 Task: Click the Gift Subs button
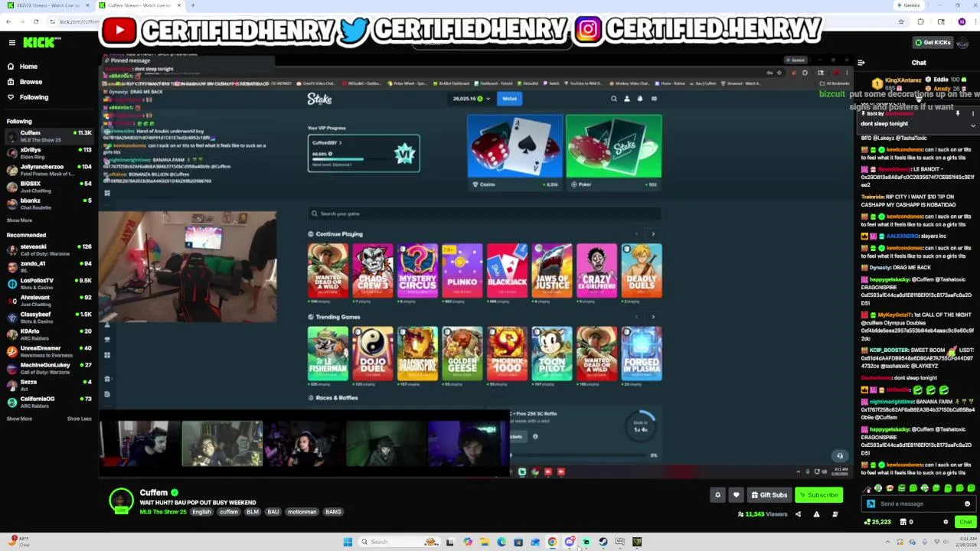(x=769, y=495)
